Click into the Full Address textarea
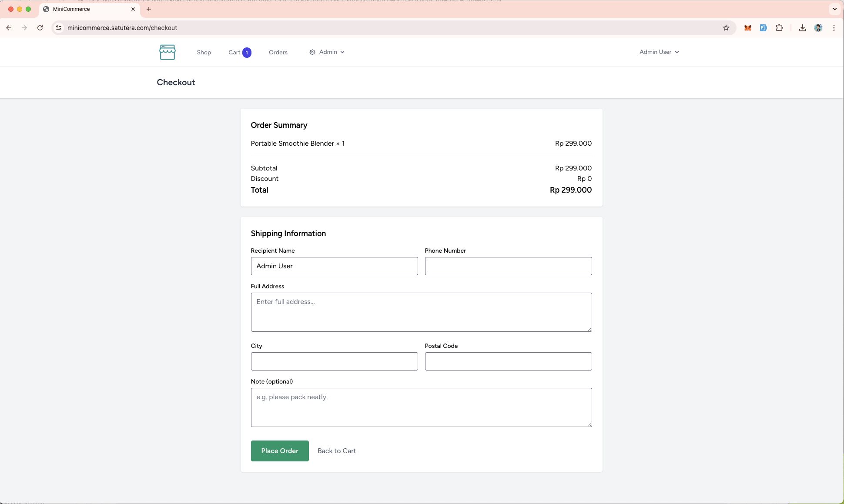The height and width of the screenshot is (504, 844). click(x=421, y=312)
